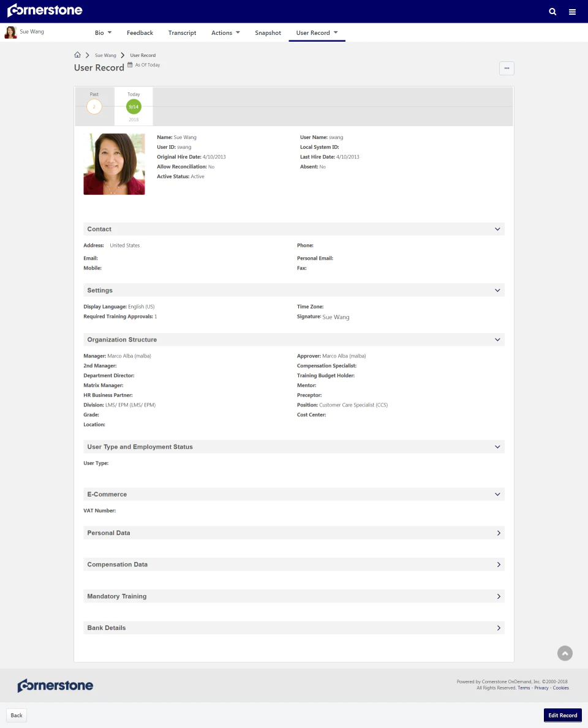
Task: Expand the Personal Data section
Action: (294, 533)
